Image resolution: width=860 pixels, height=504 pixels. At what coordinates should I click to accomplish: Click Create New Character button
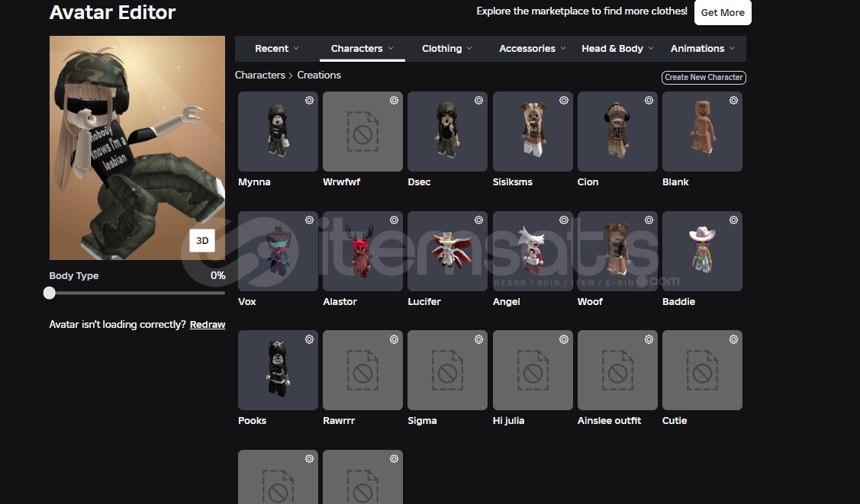pos(704,77)
